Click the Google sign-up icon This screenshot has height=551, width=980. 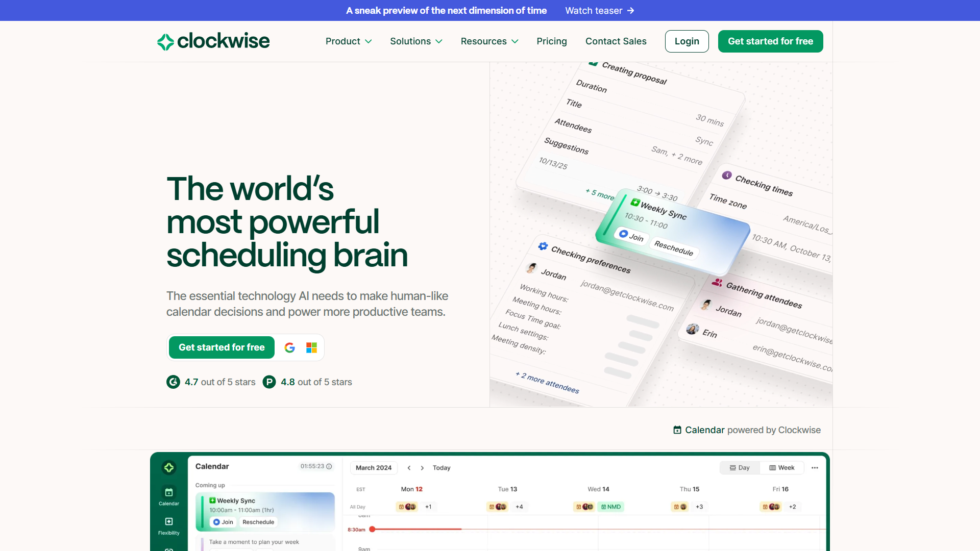[x=290, y=347]
